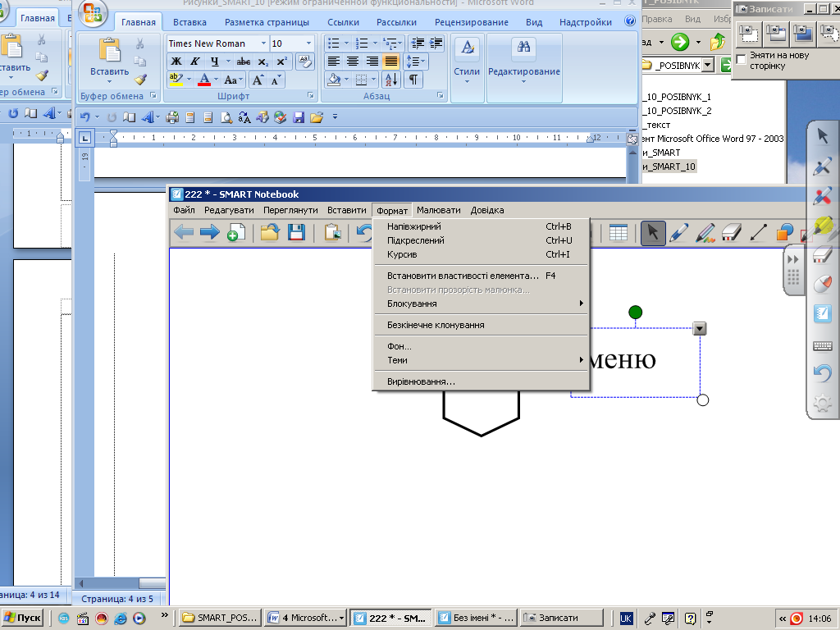This screenshot has width=840, height=630.
Task: Open Times New Roman font dropdown
Action: (263, 43)
